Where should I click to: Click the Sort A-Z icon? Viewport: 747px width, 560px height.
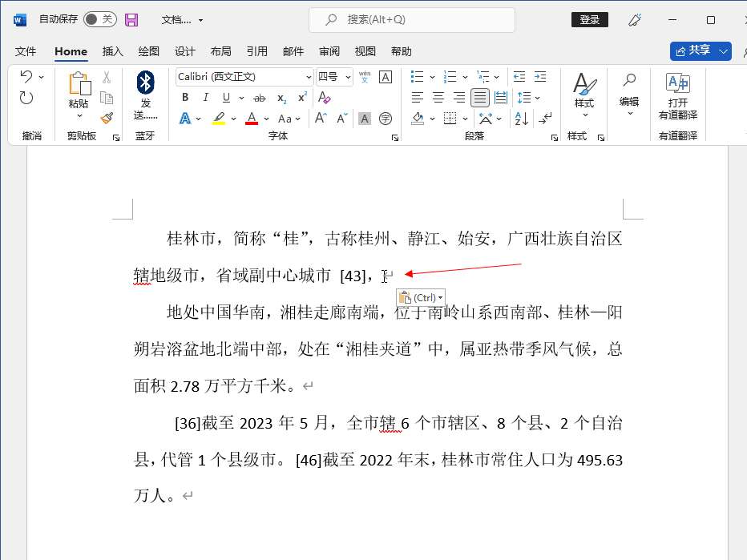pyautogui.click(x=522, y=118)
